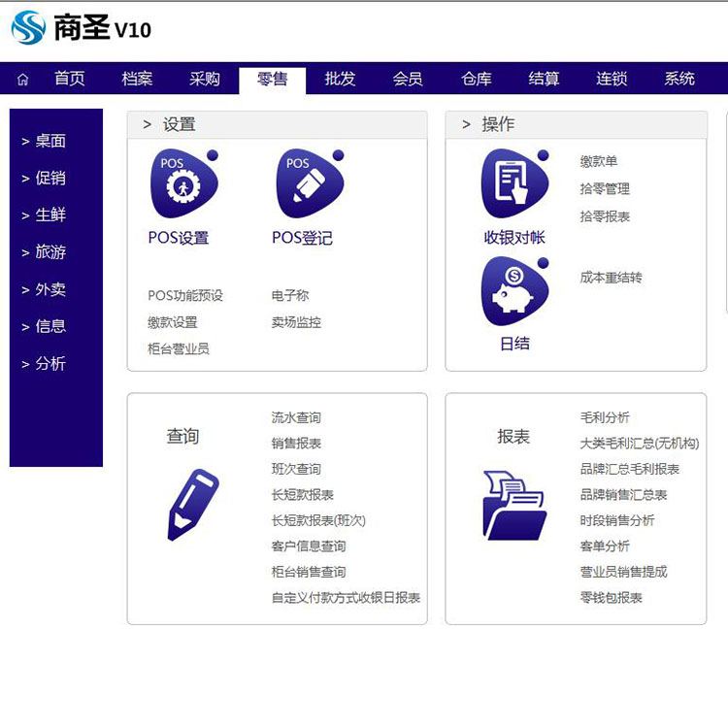Expand 生鲜 in the sidebar
This screenshot has height=728, width=728.
coord(44,215)
